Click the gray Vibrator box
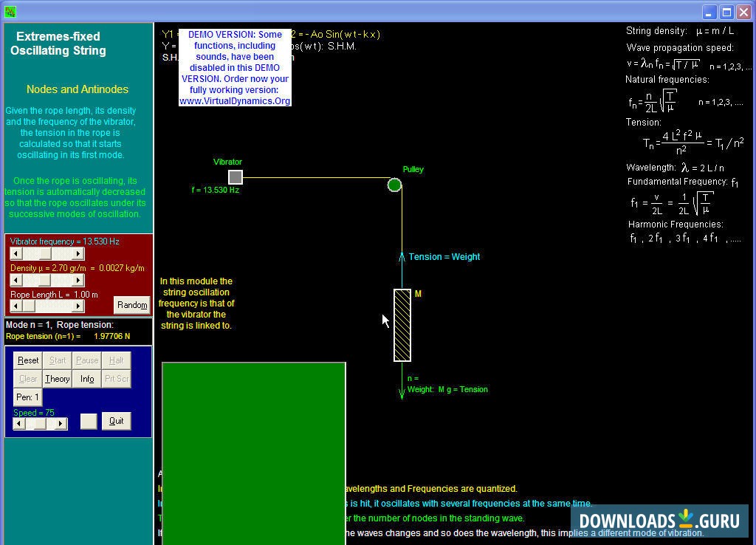This screenshot has height=545, width=756. click(236, 177)
